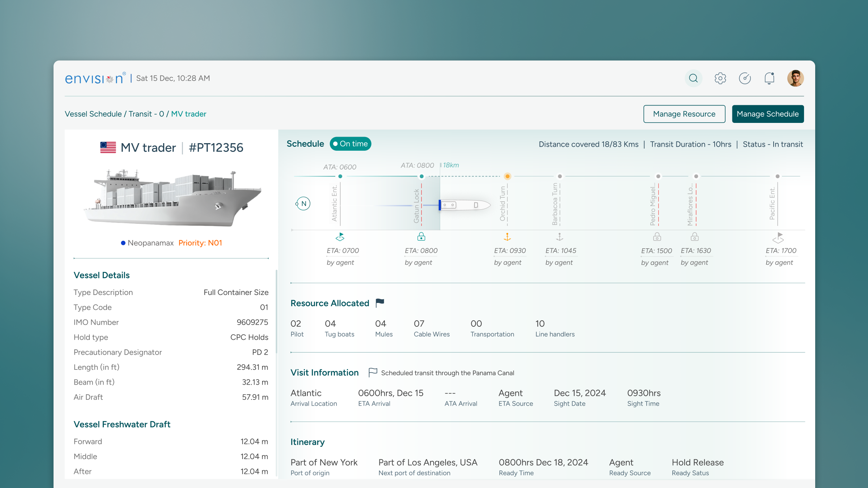Select the Gatun Lock timeline point
868x488 pixels.
coord(422,176)
